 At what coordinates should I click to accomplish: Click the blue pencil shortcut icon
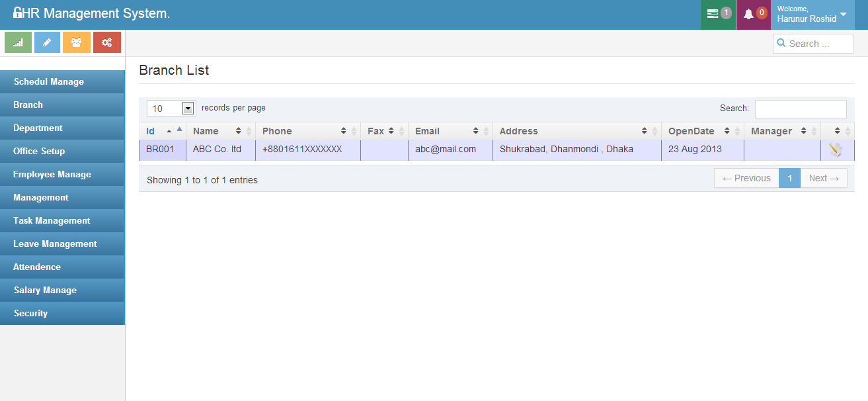click(47, 42)
